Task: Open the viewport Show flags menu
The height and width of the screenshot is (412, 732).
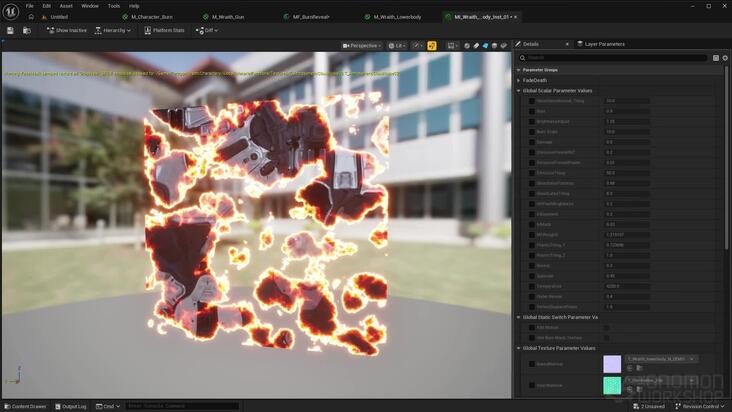Action: pyautogui.click(x=417, y=46)
